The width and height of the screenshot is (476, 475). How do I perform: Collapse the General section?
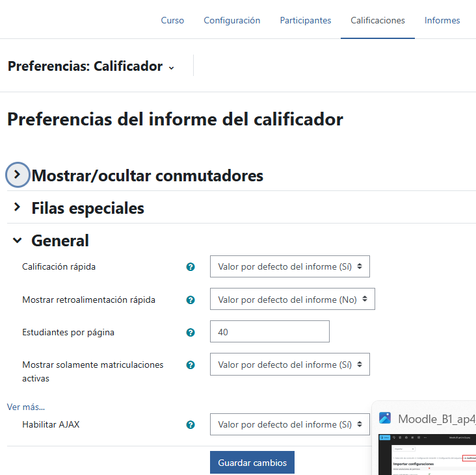18,240
